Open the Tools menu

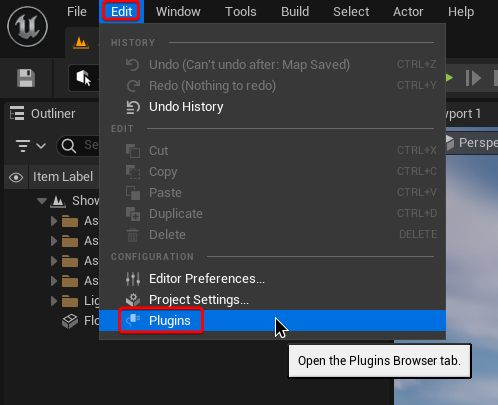(241, 12)
